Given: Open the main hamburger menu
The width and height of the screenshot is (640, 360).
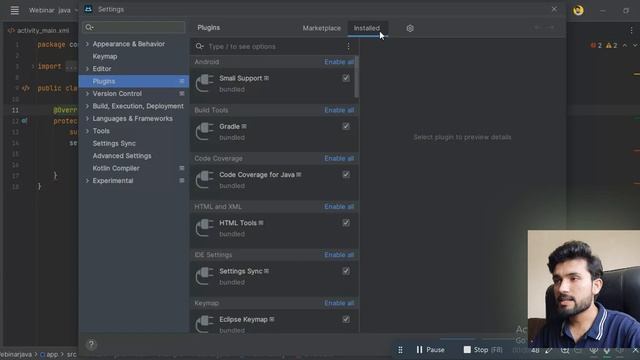Looking at the screenshot, I should (x=15, y=10).
